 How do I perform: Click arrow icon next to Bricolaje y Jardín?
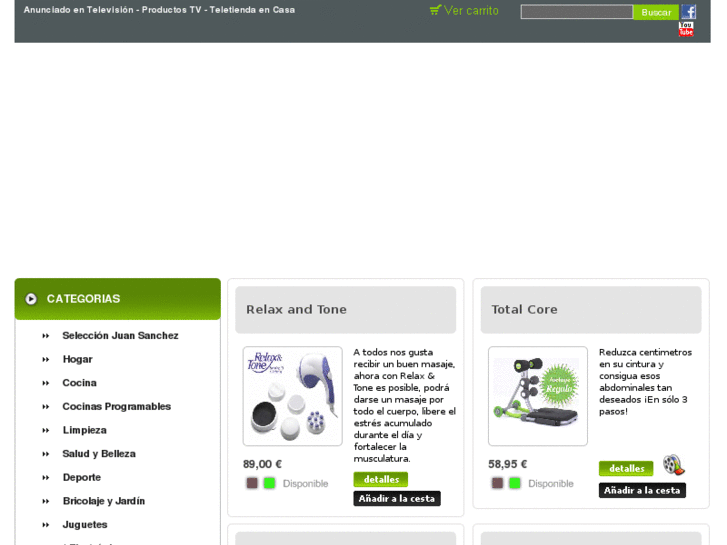(45, 501)
